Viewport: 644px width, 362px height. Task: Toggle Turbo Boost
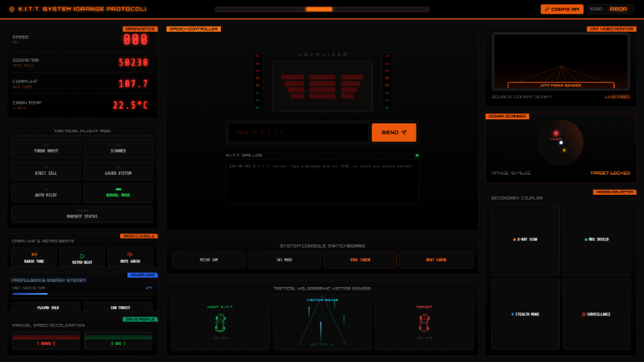coord(46,149)
